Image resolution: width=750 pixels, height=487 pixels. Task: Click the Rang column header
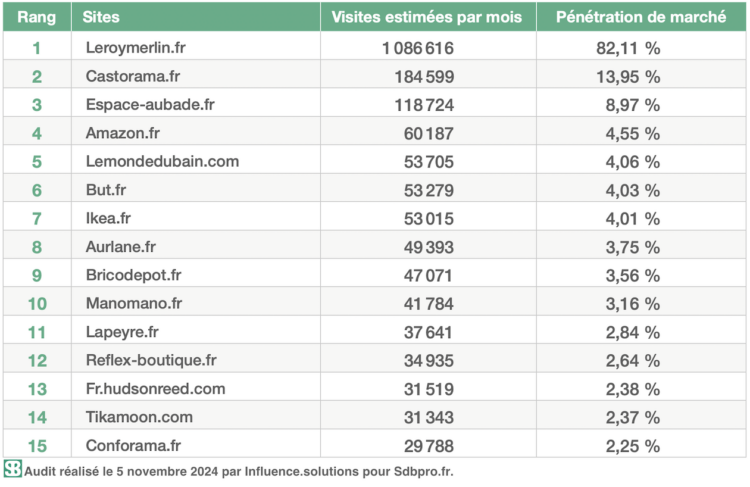[36, 18]
